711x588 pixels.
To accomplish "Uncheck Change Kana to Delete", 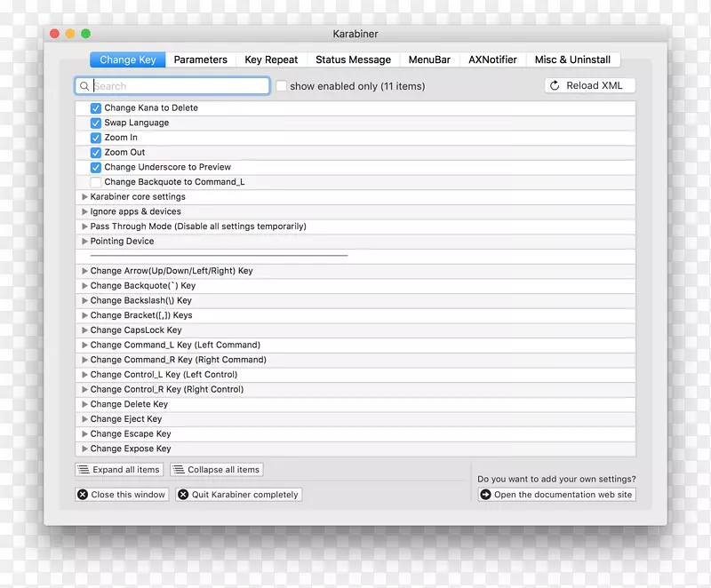I will pyautogui.click(x=96, y=108).
